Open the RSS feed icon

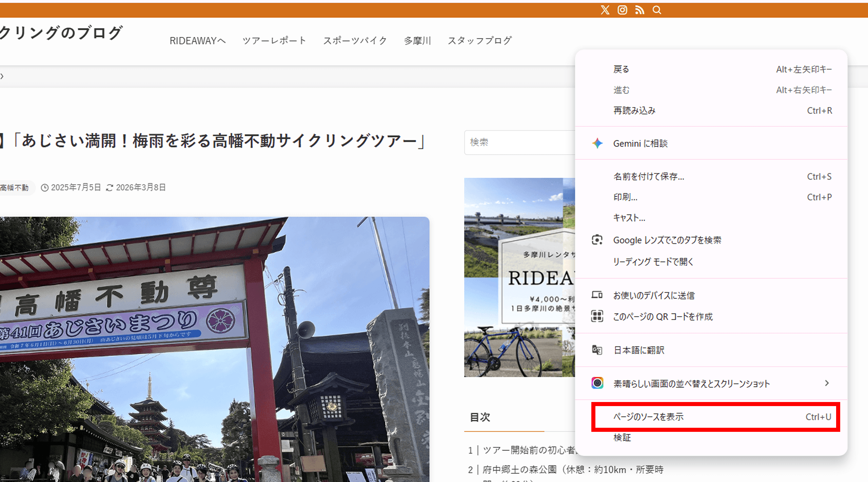pyautogui.click(x=639, y=10)
